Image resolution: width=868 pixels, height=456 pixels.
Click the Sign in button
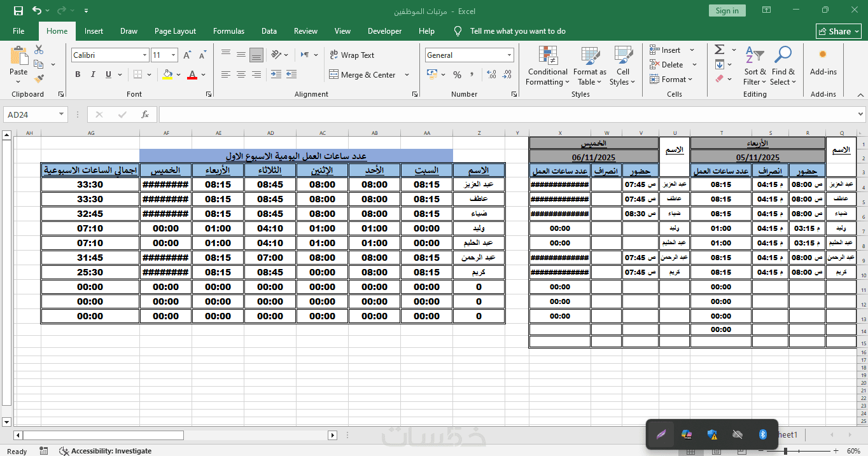click(x=727, y=10)
